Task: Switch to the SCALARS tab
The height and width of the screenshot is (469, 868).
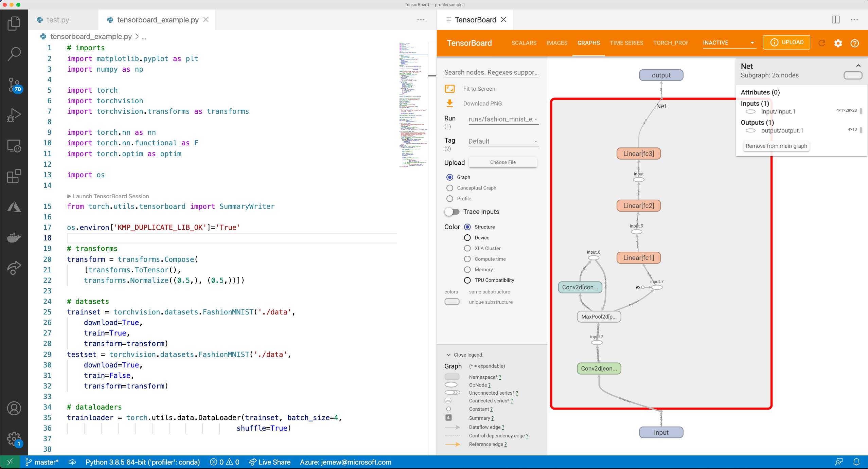Action: pyautogui.click(x=524, y=43)
